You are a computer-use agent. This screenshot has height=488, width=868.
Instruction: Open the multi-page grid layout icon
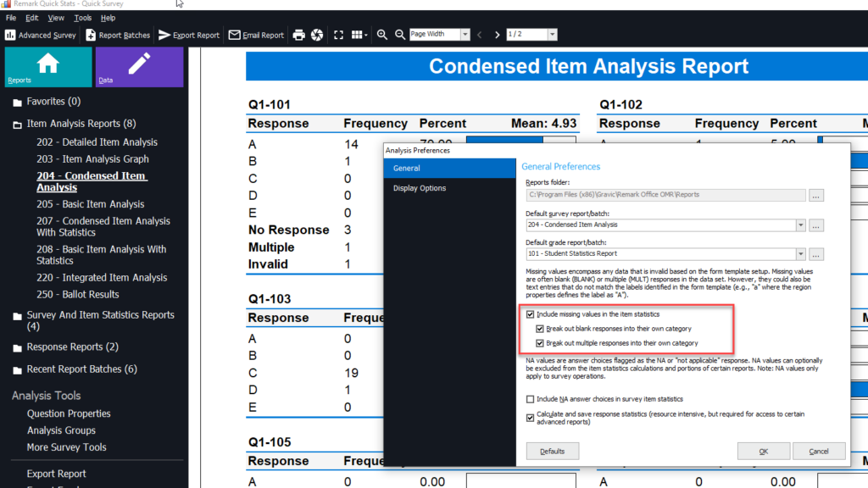pos(359,35)
